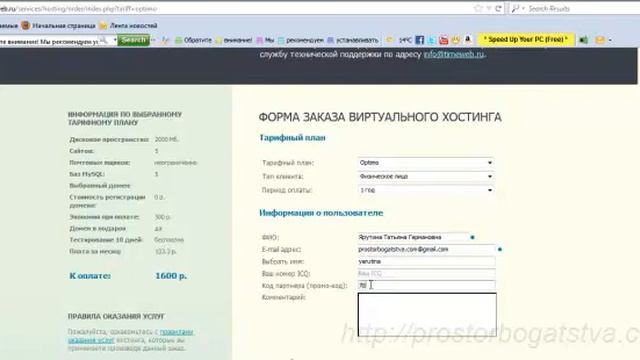640x360 pixels.
Task: Click the Amazon icon in the toolbar
Action: pos(468,40)
